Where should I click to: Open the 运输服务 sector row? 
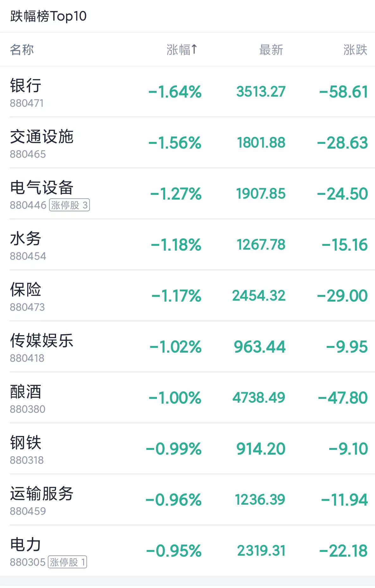187,500
